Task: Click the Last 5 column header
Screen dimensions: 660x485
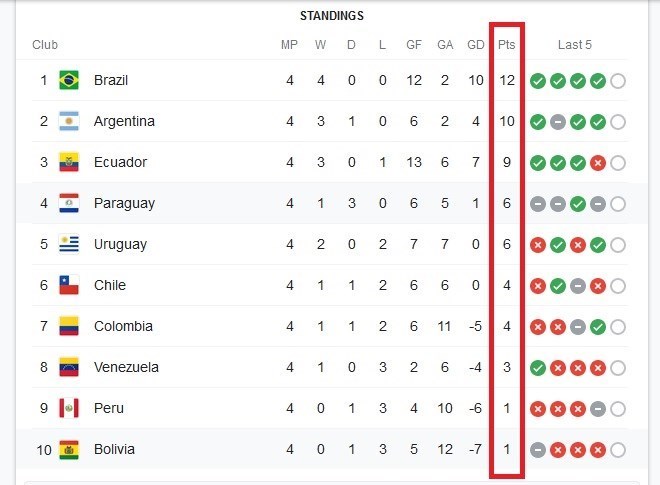Action: click(x=575, y=45)
